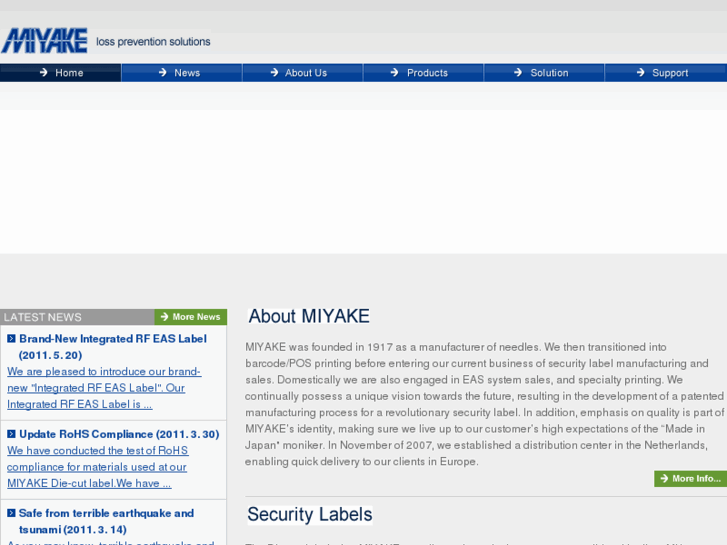Click bullet icon beside Integrated RF EAS headline
This screenshot has height=545, width=727.
[12, 339]
